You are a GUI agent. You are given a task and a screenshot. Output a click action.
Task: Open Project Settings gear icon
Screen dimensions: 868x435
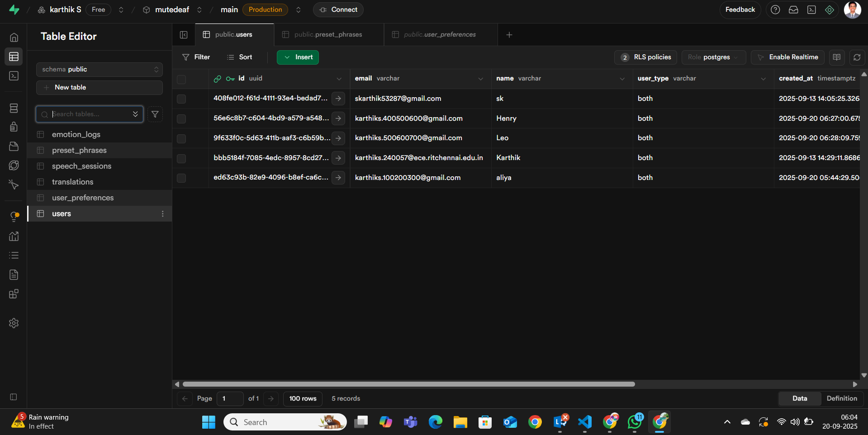14,323
